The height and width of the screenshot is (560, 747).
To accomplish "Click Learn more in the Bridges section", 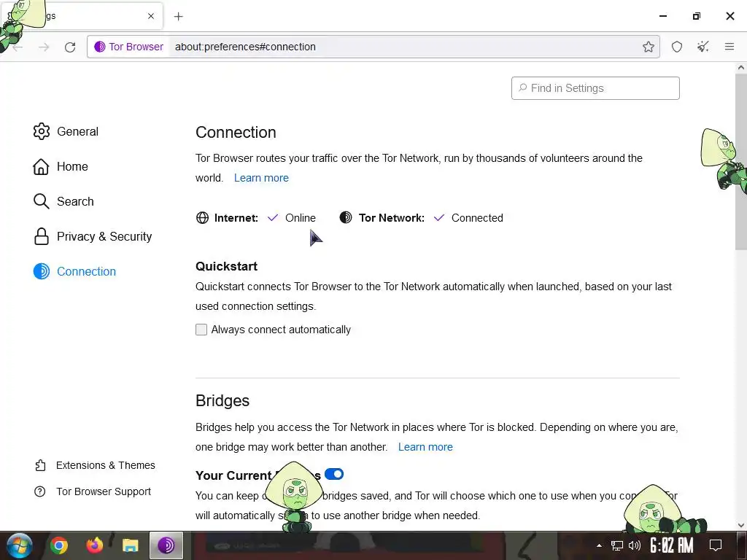I will tap(425, 447).
